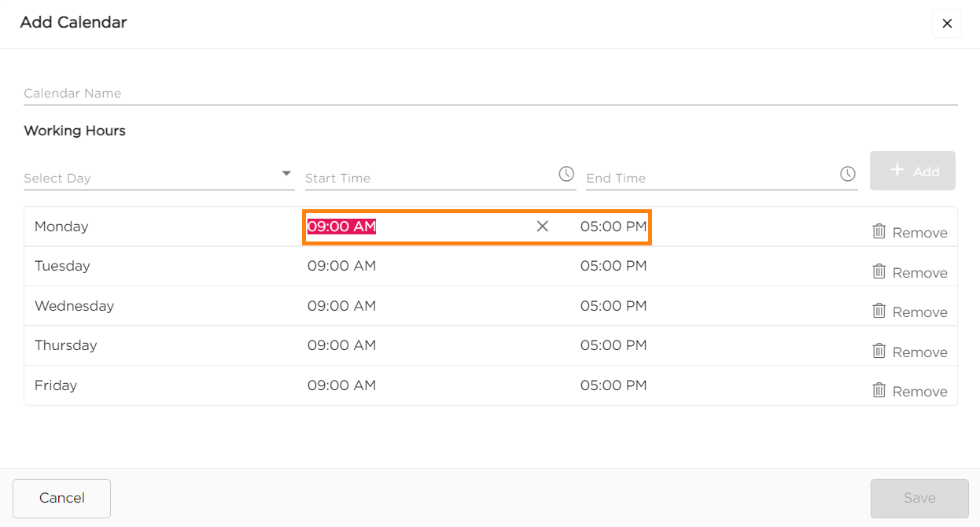
Task: Edit Monday's 09:00 AM start time
Action: (342, 227)
